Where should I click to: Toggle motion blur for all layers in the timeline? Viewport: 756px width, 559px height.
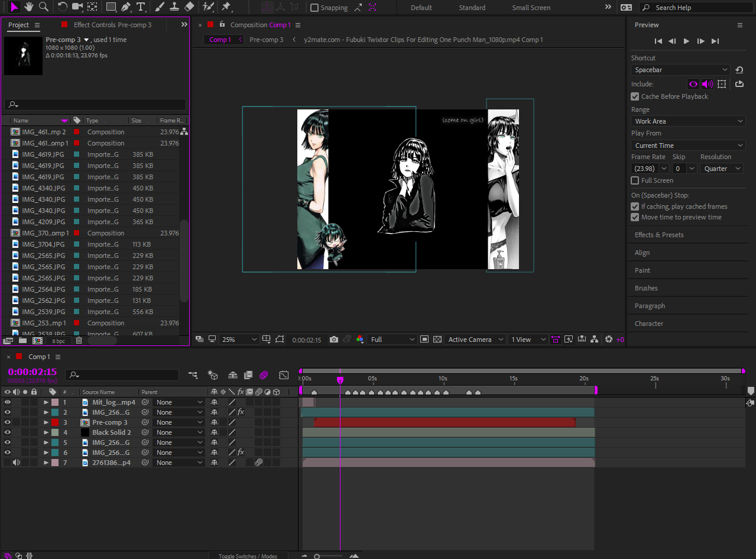click(x=264, y=375)
